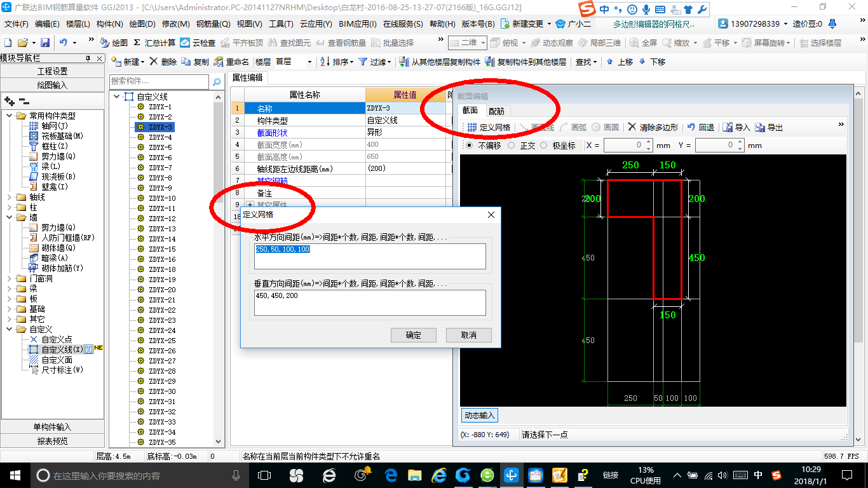Move component down with 下移
The width and height of the screenshot is (868, 488).
pos(652,62)
